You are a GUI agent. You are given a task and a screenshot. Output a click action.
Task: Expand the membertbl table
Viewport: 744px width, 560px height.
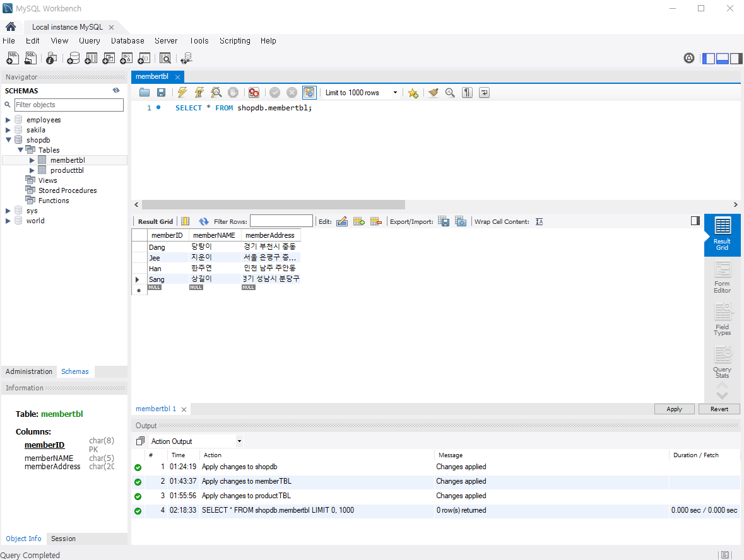click(x=32, y=160)
